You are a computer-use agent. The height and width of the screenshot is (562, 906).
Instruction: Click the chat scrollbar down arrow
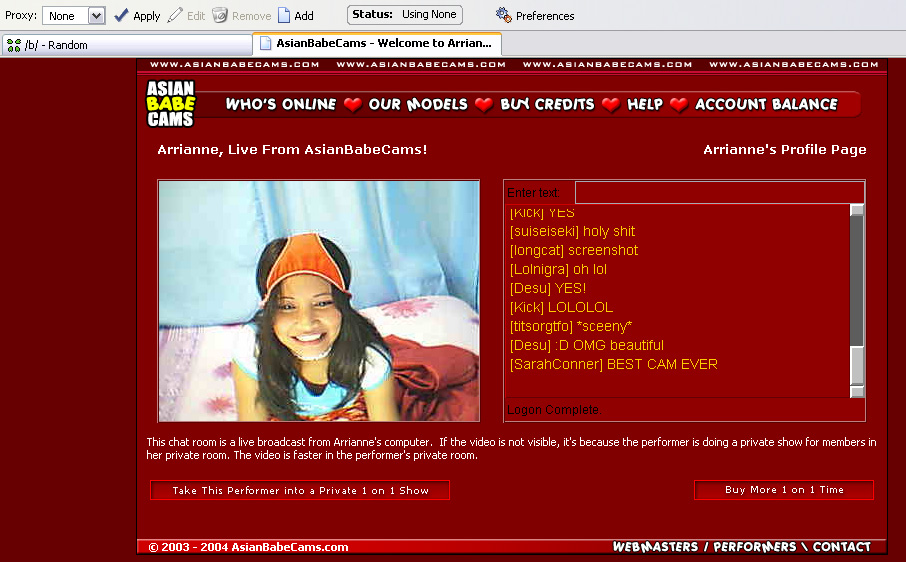click(x=857, y=392)
